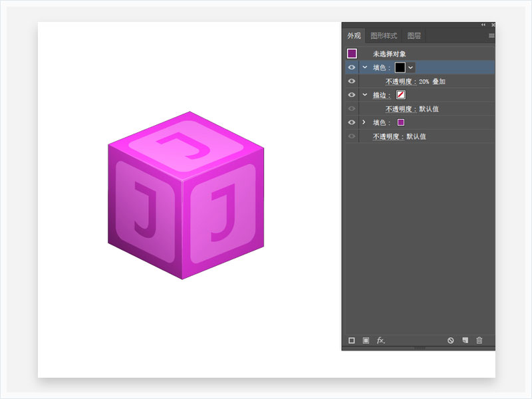The image size is (532, 399).
Task: Open the Appearance panel options menu
Action: (491, 36)
